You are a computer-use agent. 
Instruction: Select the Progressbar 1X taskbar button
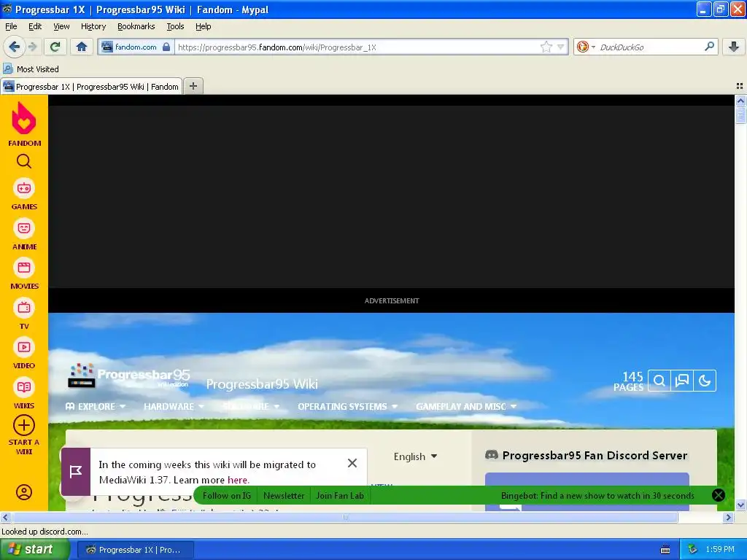click(x=135, y=550)
